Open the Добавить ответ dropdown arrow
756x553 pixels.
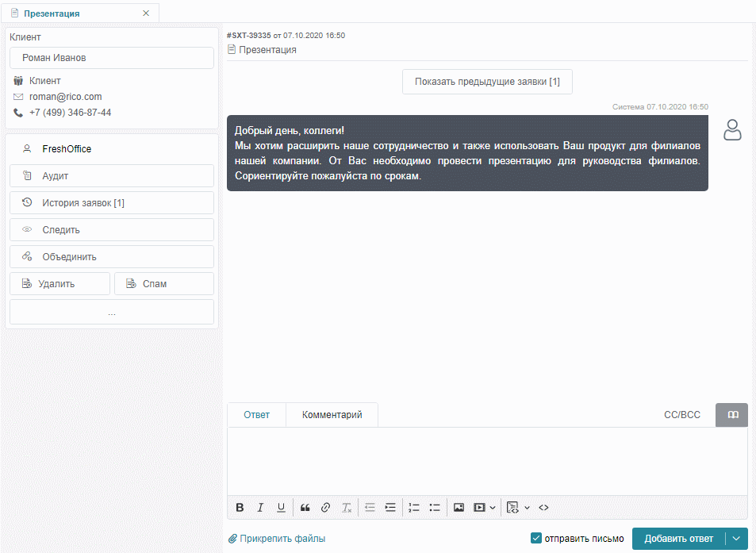737,538
